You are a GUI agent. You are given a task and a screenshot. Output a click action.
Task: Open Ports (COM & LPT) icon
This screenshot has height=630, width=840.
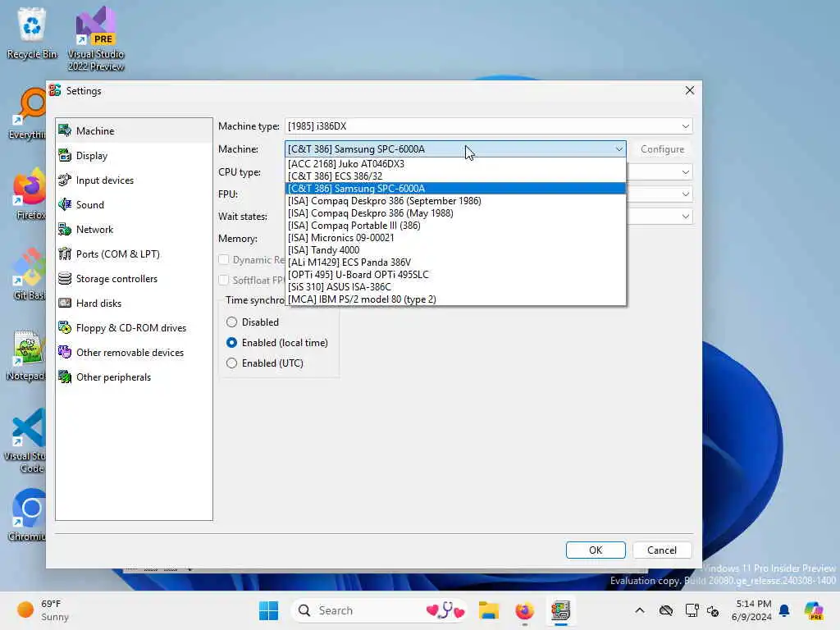(x=65, y=253)
